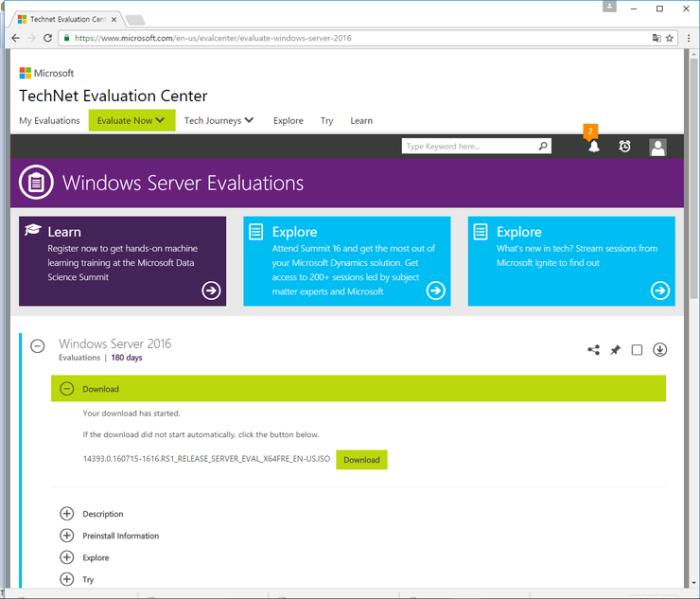Open notifications bell icon

(x=594, y=147)
